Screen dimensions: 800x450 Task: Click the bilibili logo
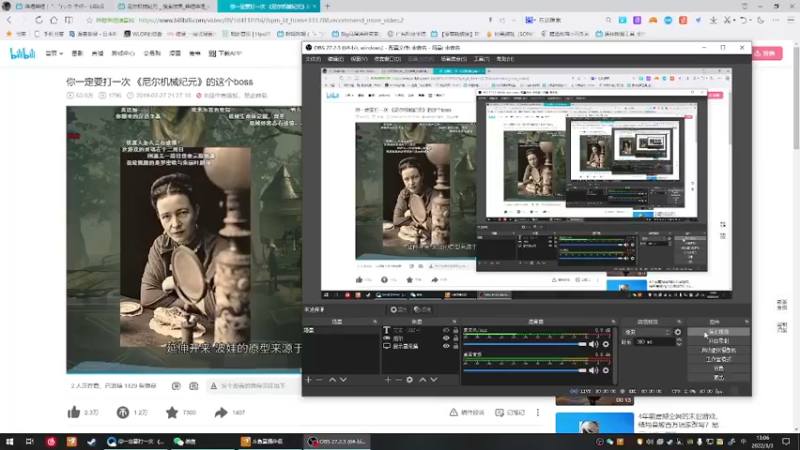pyautogui.click(x=23, y=53)
